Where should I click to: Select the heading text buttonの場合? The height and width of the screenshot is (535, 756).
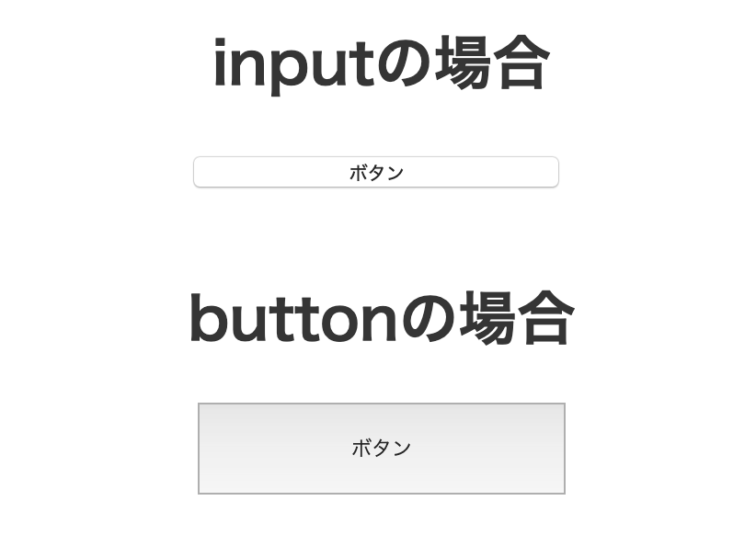point(381,317)
